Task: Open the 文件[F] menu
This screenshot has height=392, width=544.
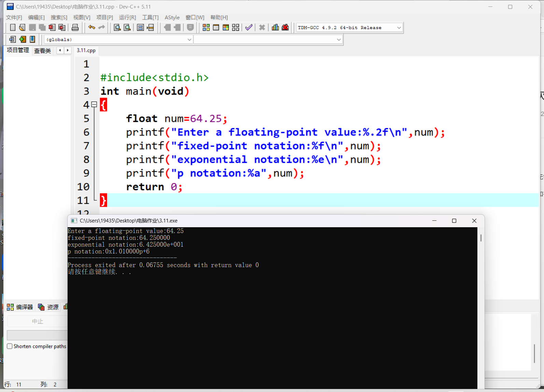Action: point(14,17)
